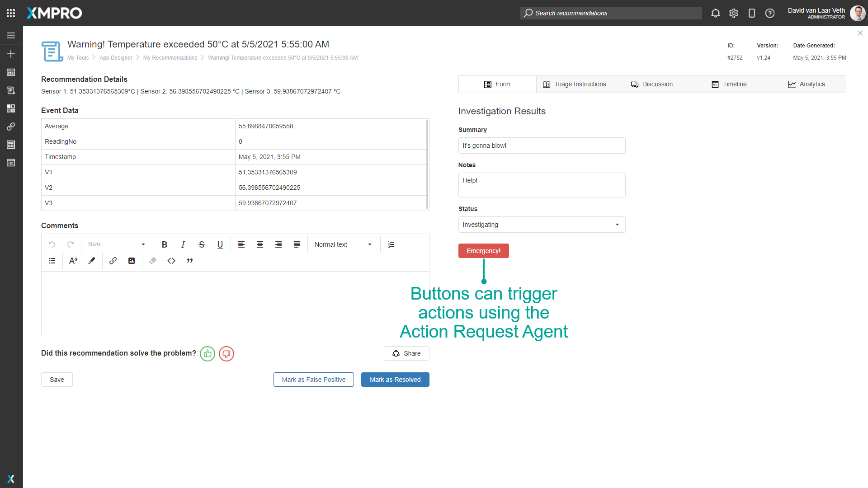Insert an image into the comment
Screen dimensions: 868x488
point(132,261)
